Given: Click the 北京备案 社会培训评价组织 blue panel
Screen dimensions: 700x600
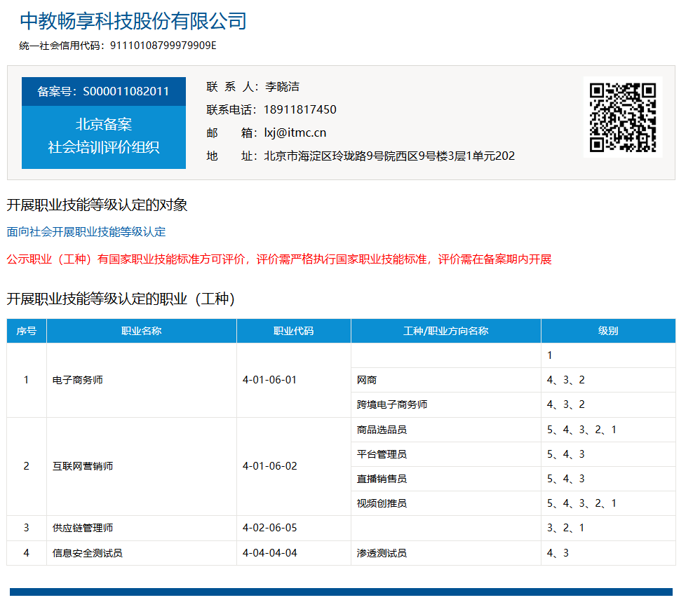Looking at the screenshot, I should [x=104, y=136].
